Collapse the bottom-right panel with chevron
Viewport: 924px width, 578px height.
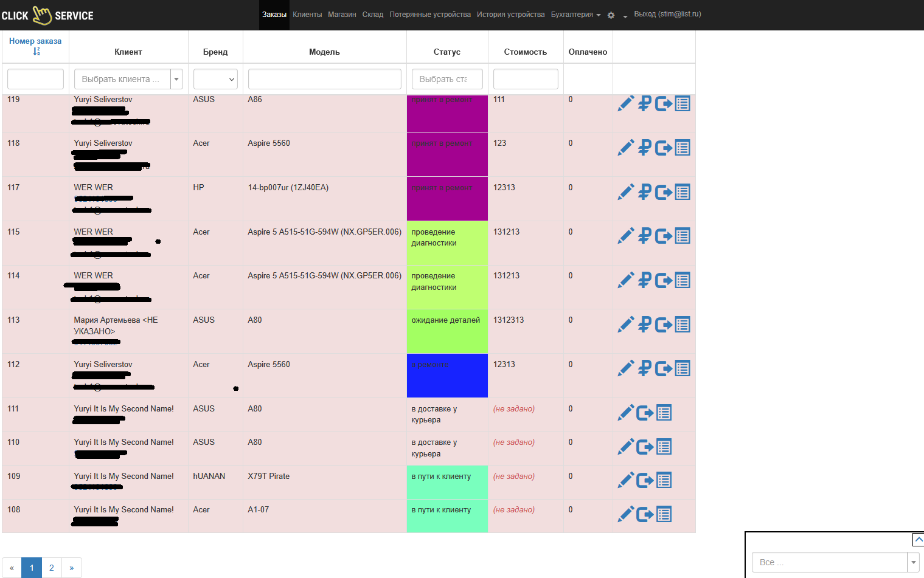[919, 540]
